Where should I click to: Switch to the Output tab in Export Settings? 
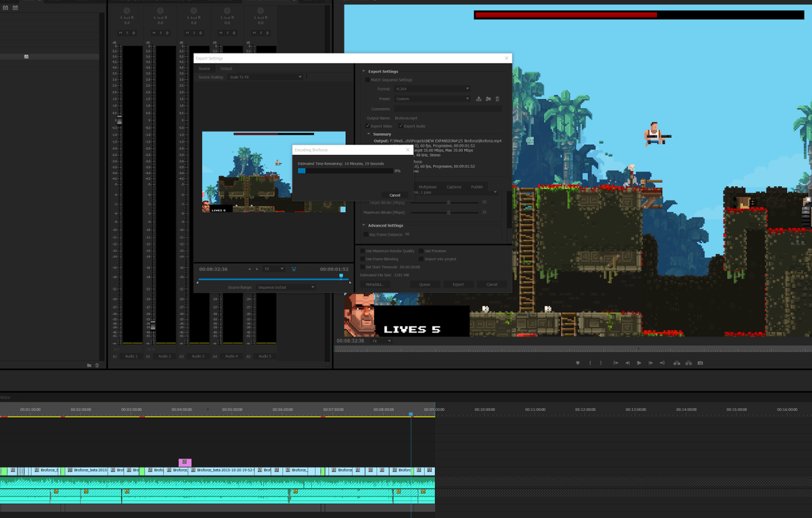point(226,68)
